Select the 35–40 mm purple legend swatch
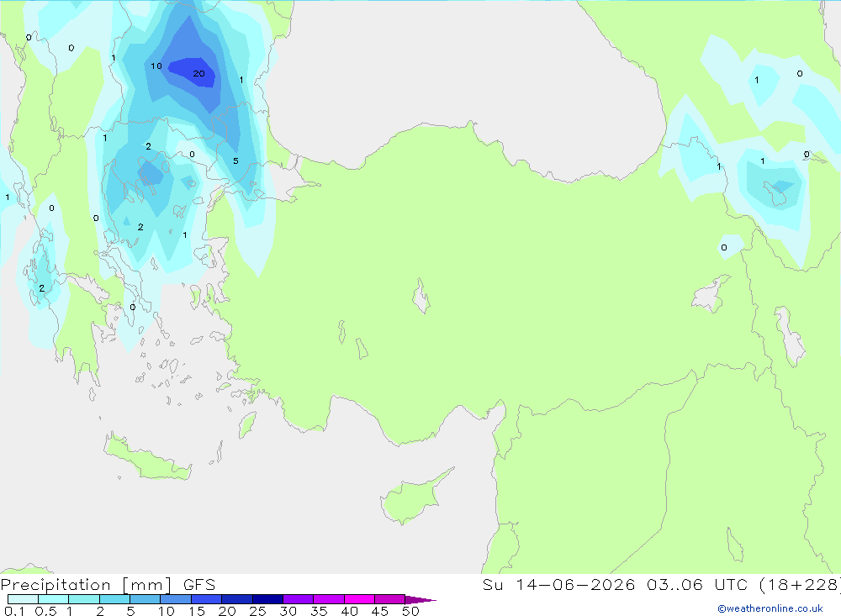The image size is (841, 616). click(x=329, y=599)
